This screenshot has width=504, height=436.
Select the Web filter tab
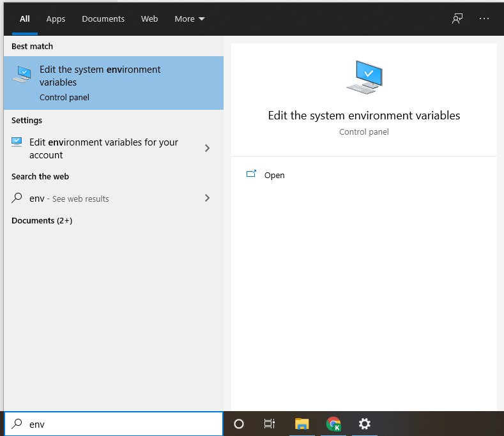[149, 19]
